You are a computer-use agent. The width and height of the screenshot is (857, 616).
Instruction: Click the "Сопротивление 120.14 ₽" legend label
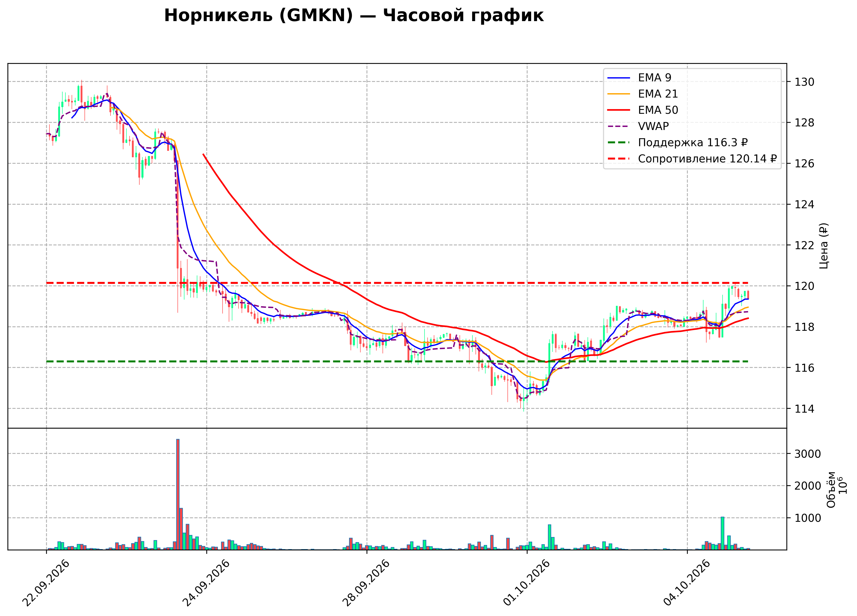[x=707, y=159]
